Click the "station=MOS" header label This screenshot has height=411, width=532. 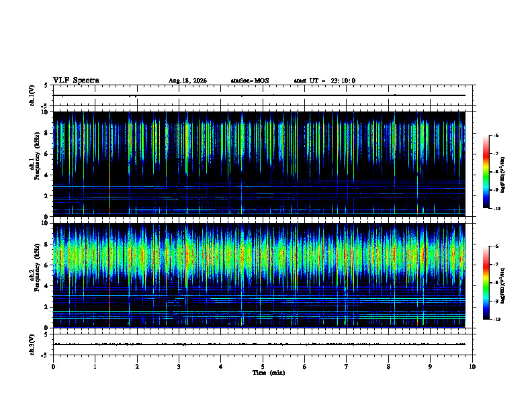250,81
